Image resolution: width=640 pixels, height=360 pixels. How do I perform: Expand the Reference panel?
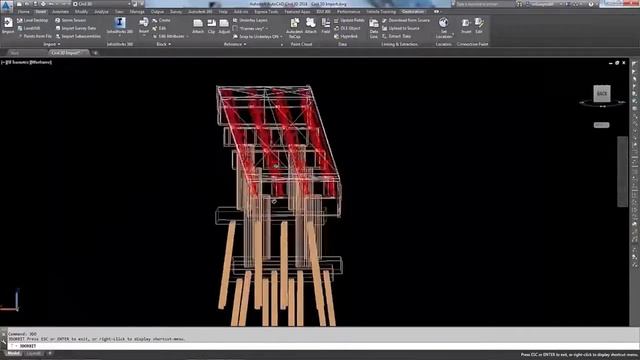[236, 44]
